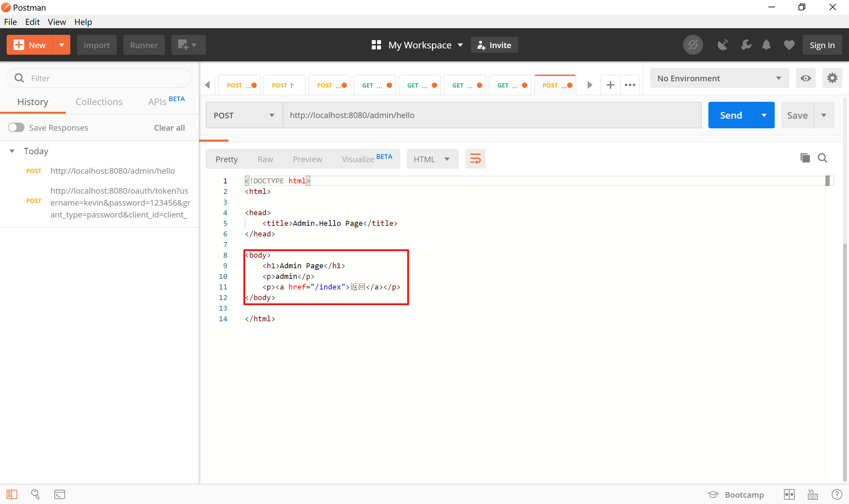Copy response body to clipboard icon
The height and width of the screenshot is (504, 849).
coord(805,158)
